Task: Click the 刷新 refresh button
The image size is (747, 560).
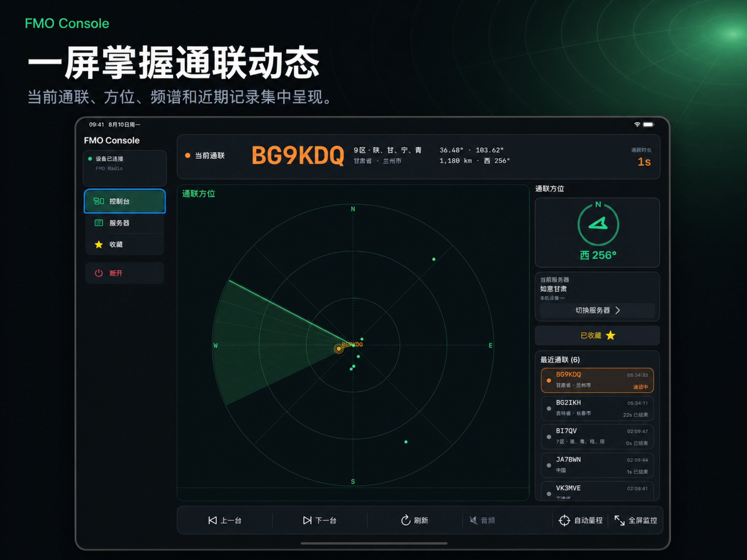Action: tap(414, 520)
